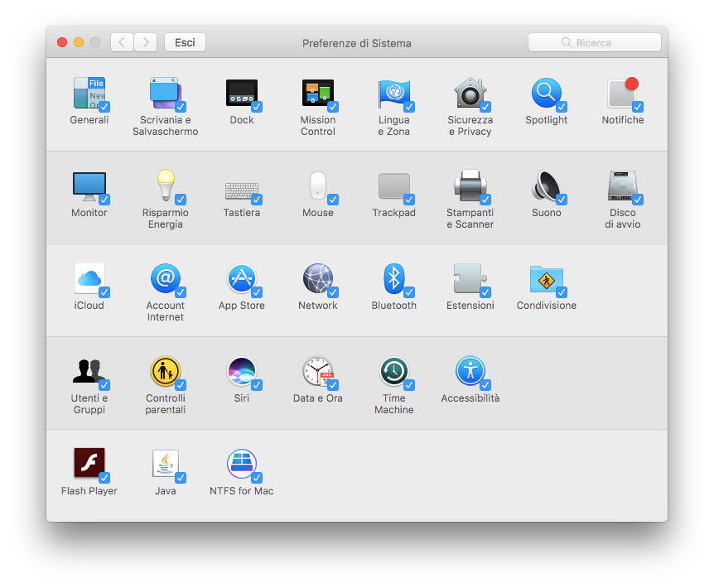Click the back navigation arrow
714x588 pixels.
122,42
